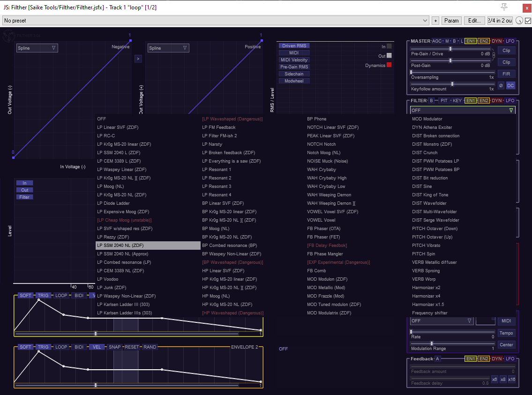Image resolution: width=532 pixels, height=395 pixels.
Task: Choose LP Diode Ladder filter
Action: click(x=113, y=203)
